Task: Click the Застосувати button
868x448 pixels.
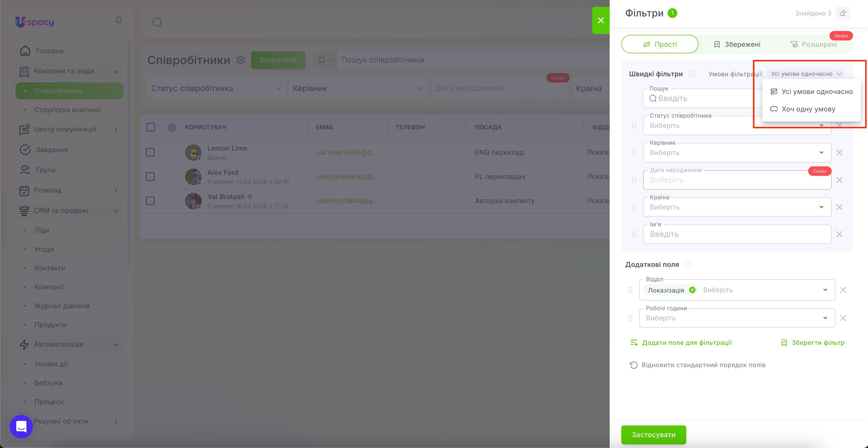Action: (654, 435)
